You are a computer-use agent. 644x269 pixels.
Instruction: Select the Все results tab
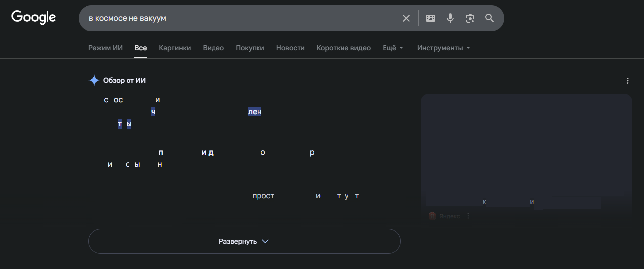pyautogui.click(x=140, y=48)
